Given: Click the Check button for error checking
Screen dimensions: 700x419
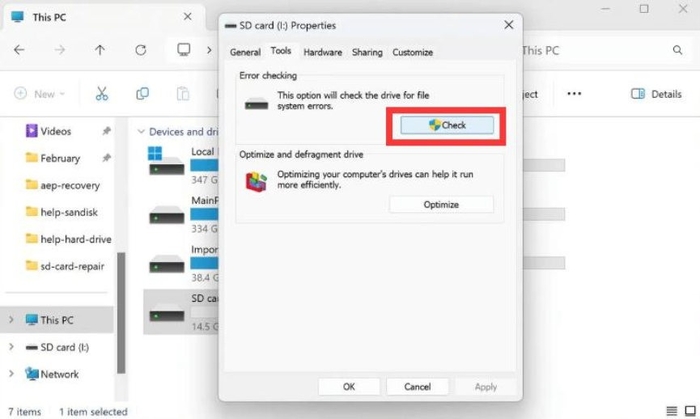Looking at the screenshot, I should (447, 125).
